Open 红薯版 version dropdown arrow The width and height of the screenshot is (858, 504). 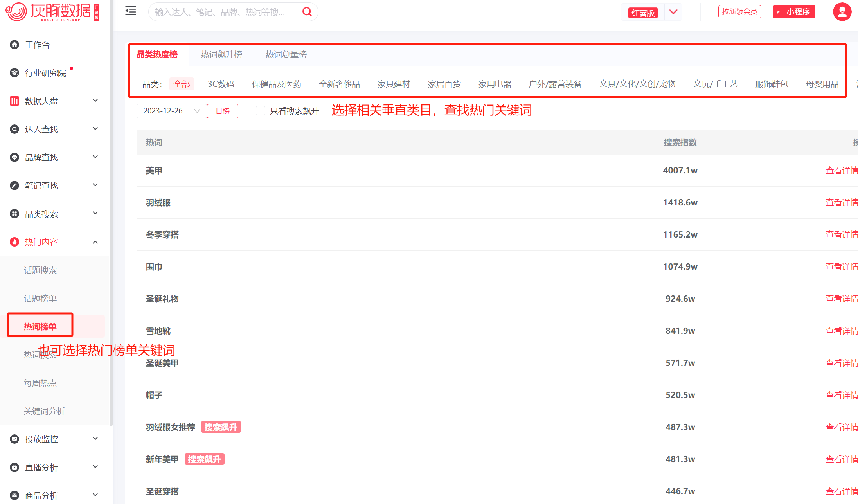point(673,12)
